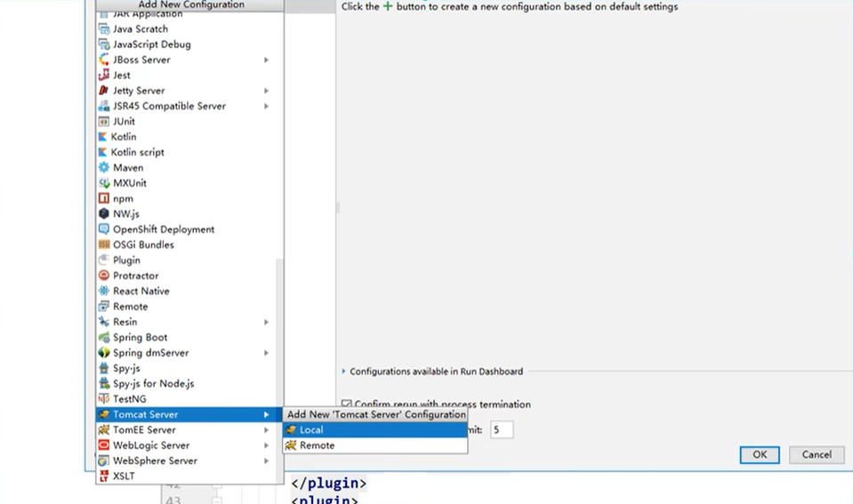Click the JavaScript Debug icon

tap(104, 44)
